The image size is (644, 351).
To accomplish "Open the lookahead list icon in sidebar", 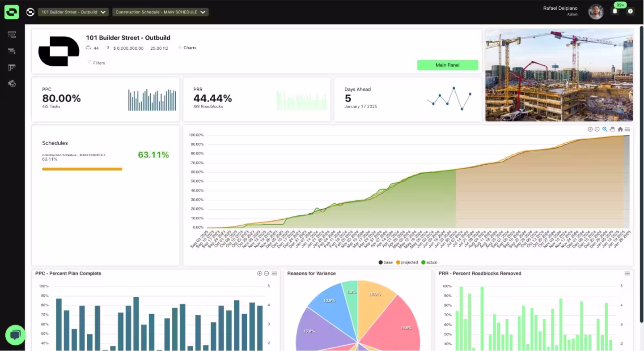I will [12, 51].
